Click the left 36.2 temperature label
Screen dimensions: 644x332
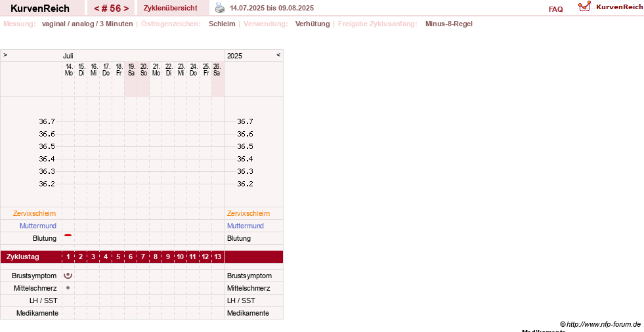pos(47,184)
